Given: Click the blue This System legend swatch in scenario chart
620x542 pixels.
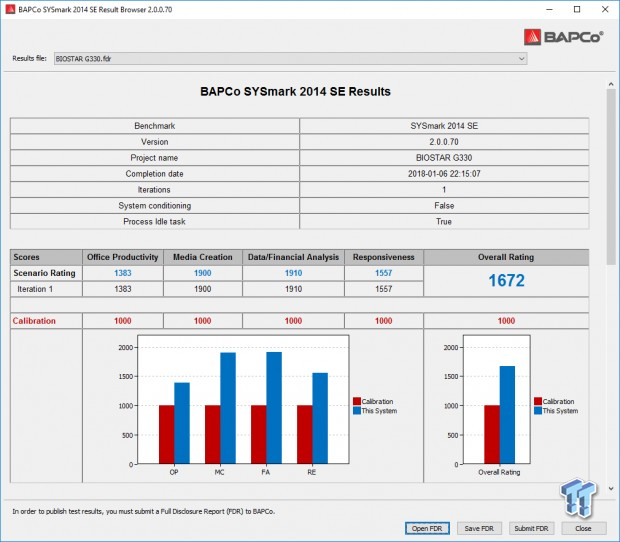Looking at the screenshot, I should pos(357,411).
